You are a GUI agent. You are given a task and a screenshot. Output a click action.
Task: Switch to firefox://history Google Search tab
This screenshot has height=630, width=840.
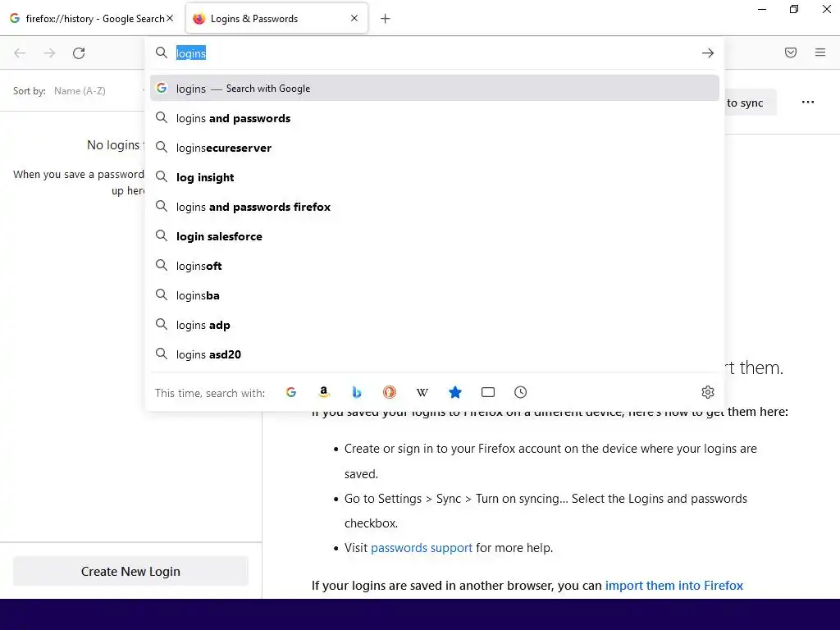pyautogui.click(x=92, y=19)
